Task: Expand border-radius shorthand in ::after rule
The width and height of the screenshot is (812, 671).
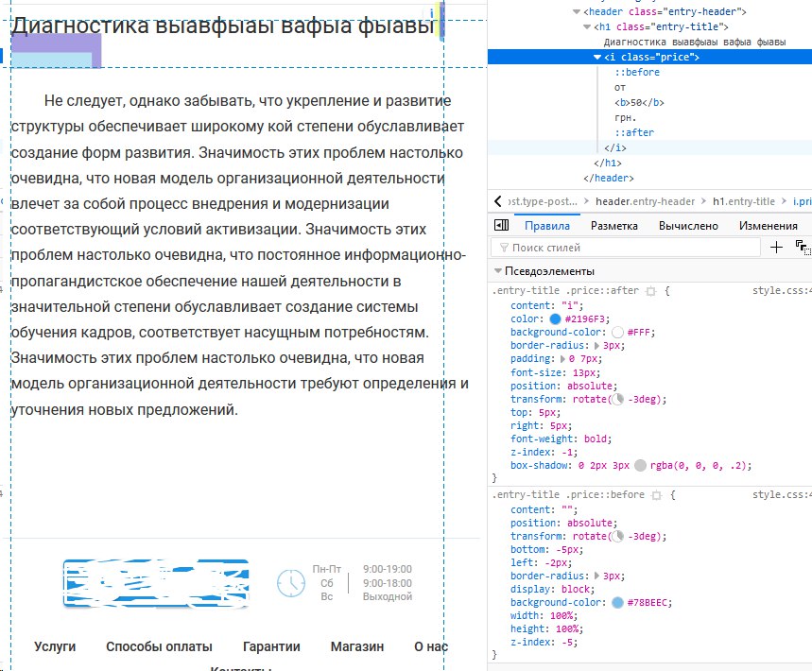Action: click(596, 345)
